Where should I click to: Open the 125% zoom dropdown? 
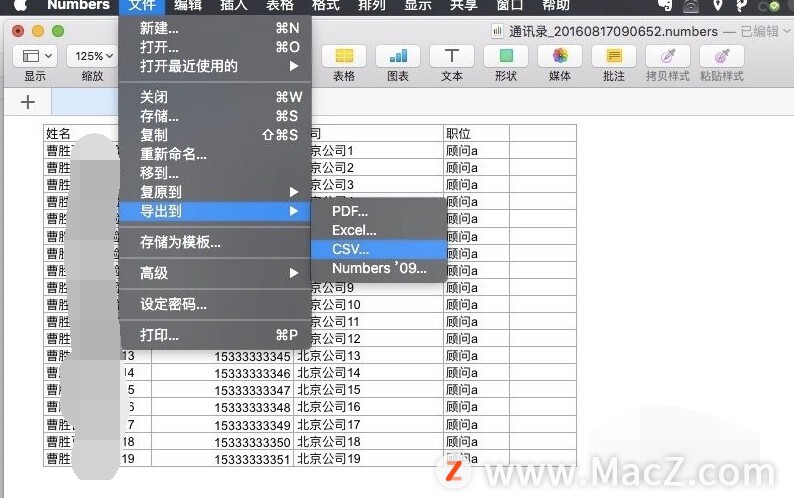92,56
